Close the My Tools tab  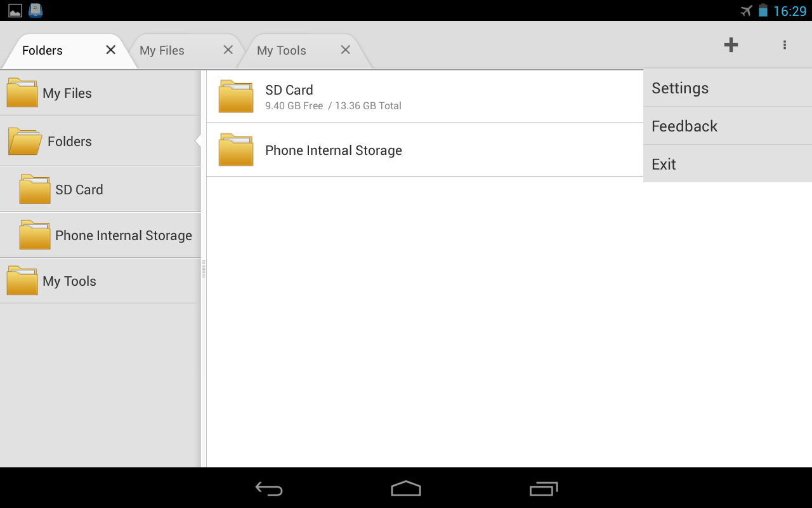point(345,49)
